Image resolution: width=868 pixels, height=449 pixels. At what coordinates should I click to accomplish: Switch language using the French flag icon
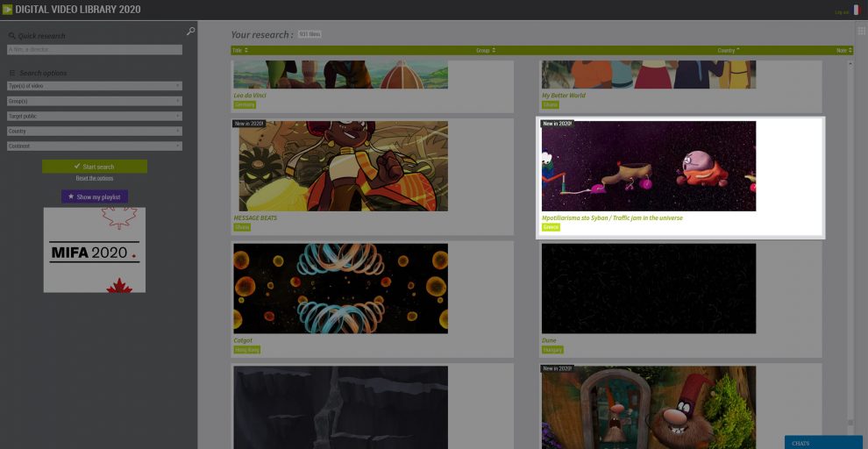point(857,11)
